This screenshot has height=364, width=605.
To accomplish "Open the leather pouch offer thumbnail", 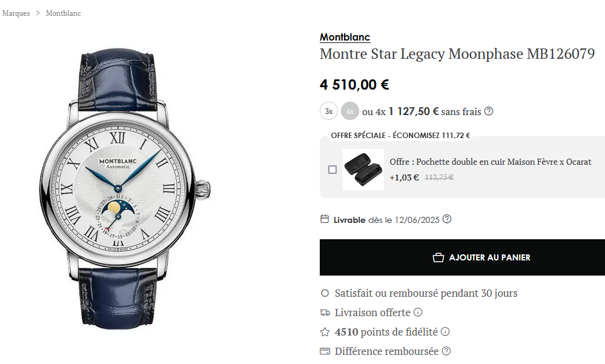I will pyautogui.click(x=363, y=170).
